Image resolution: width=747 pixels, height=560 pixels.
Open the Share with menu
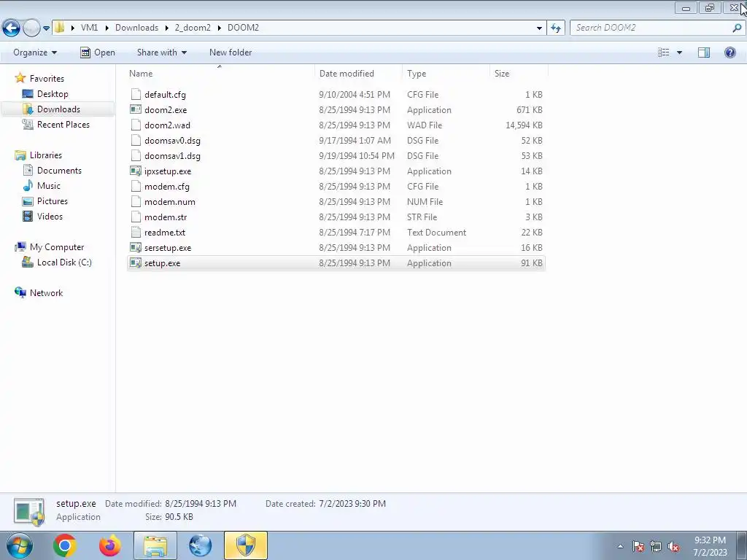161,52
